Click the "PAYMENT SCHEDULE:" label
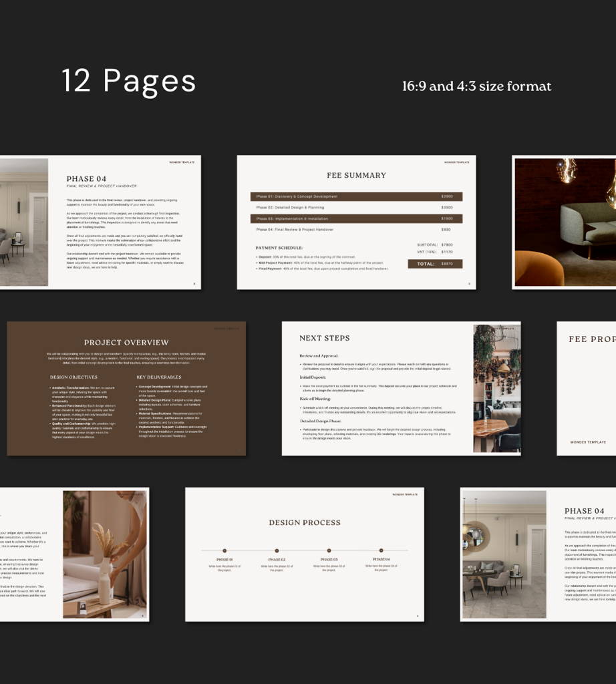616x684 pixels. (x=279, y=248)
